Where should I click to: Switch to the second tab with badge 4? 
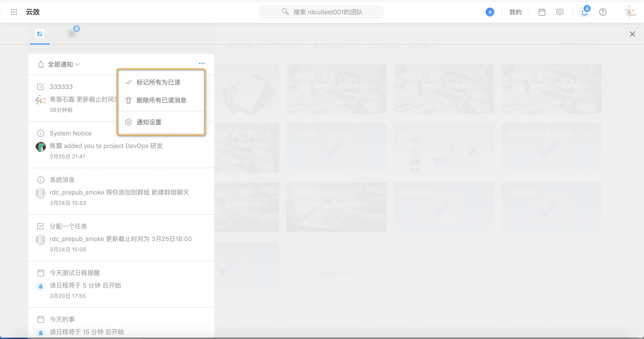coord(72,33)
